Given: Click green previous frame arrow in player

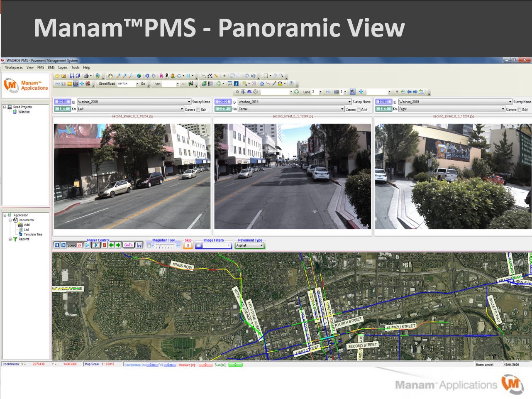Looking at the screenshot, I should [x=111, y=245].
